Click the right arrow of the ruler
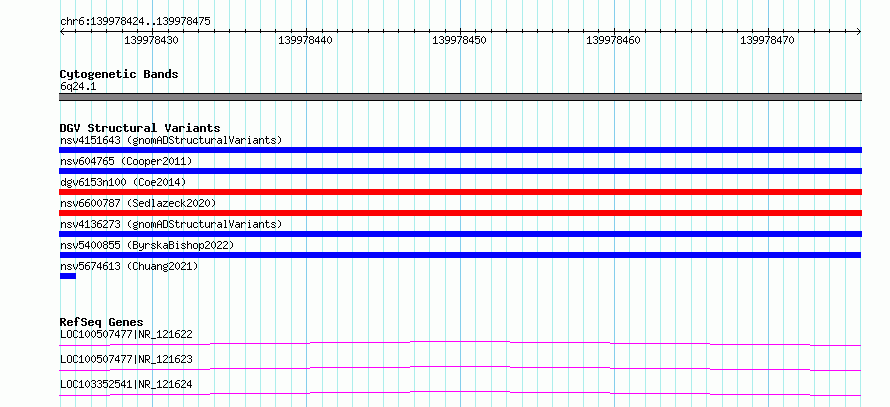 coord(859,32)
